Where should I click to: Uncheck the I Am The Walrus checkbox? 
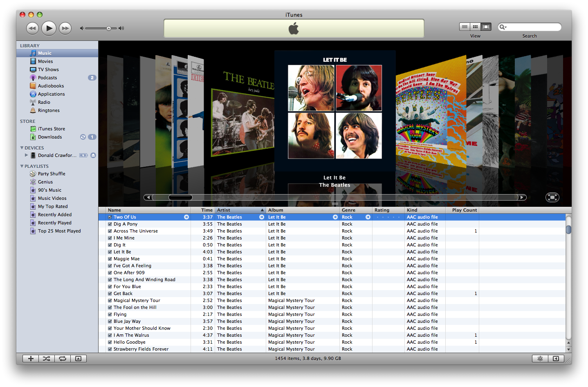click(x=110, y=335)
